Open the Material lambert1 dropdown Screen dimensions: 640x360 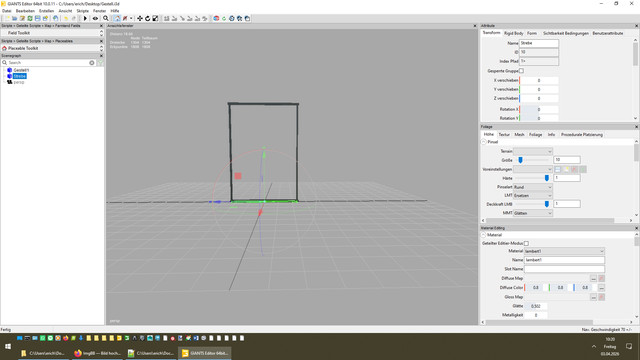[564, 251]
